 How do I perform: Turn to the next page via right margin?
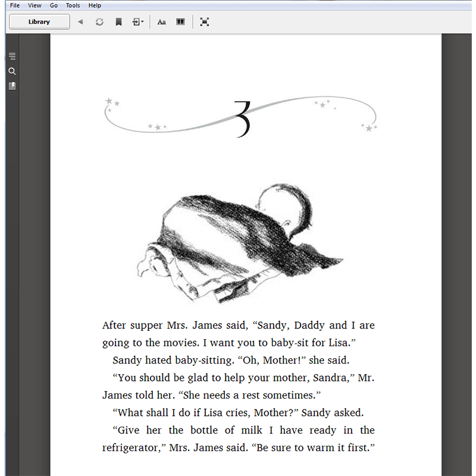pos(456,255)
